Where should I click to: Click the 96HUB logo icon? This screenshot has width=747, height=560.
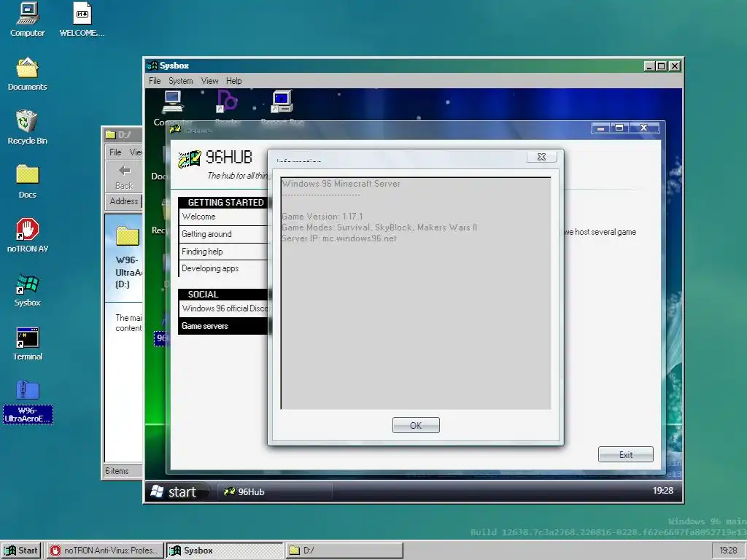[x=189, y=158]
